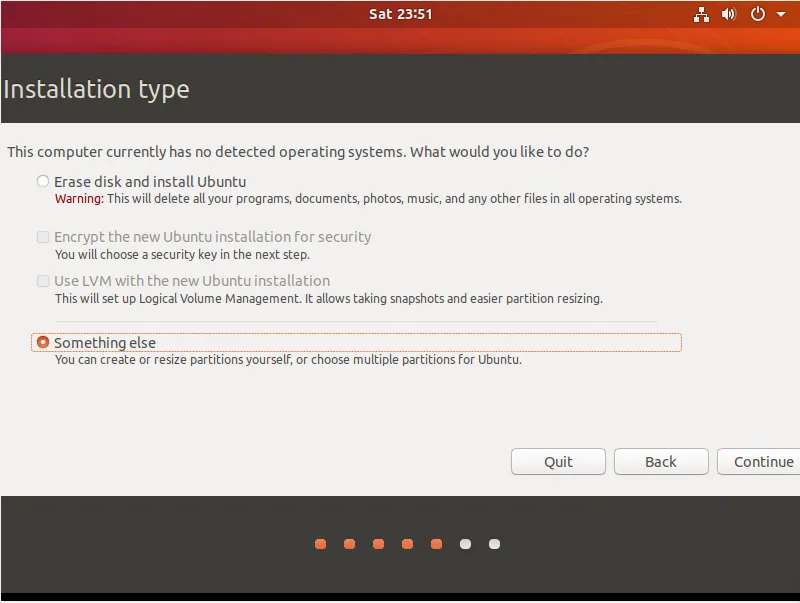Select "Erase disk and install Ubuntu"

click(42, 181)
